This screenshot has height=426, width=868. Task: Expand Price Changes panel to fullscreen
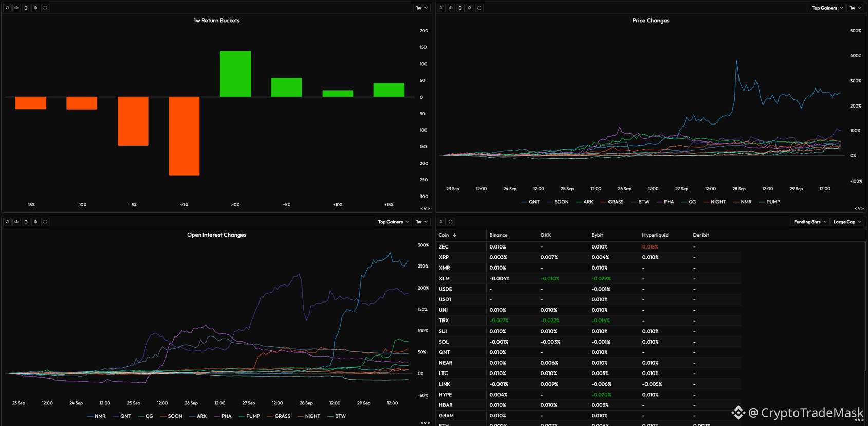point(479,8)
